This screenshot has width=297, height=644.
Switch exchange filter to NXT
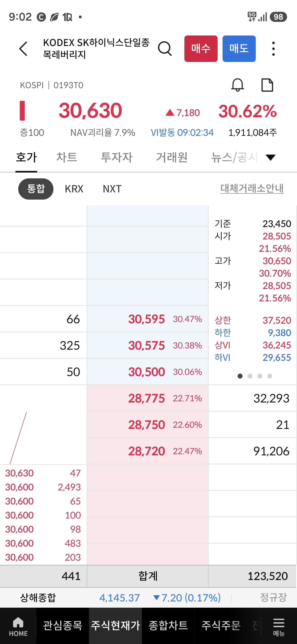pyautogui.click(x=112, y=189)
